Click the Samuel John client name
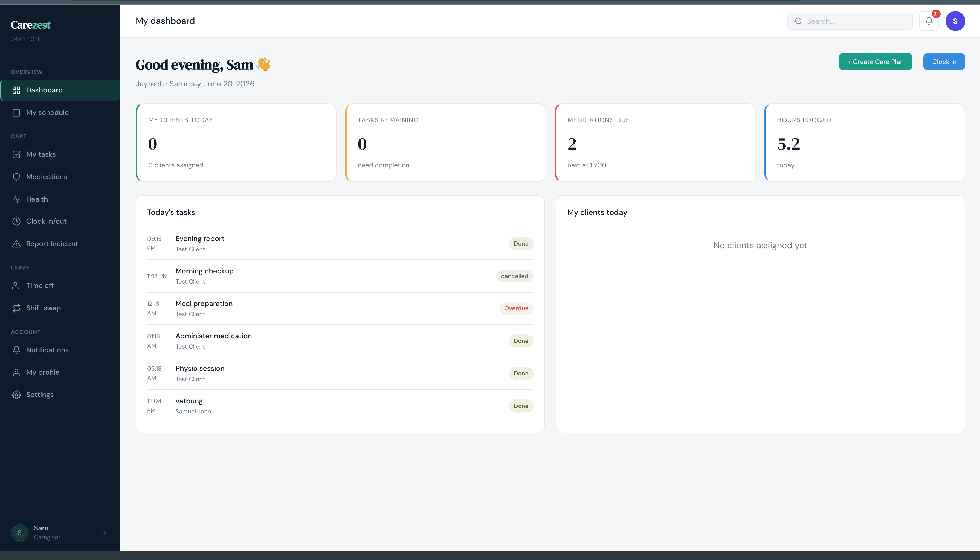The width and height of the screenshot is (980, 560). pos(193,412)
